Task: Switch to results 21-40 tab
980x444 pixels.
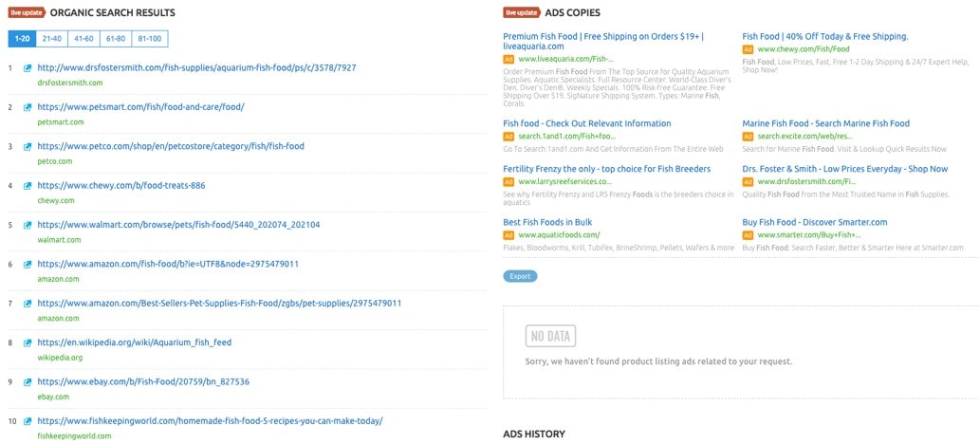Action: click(52, 39)
